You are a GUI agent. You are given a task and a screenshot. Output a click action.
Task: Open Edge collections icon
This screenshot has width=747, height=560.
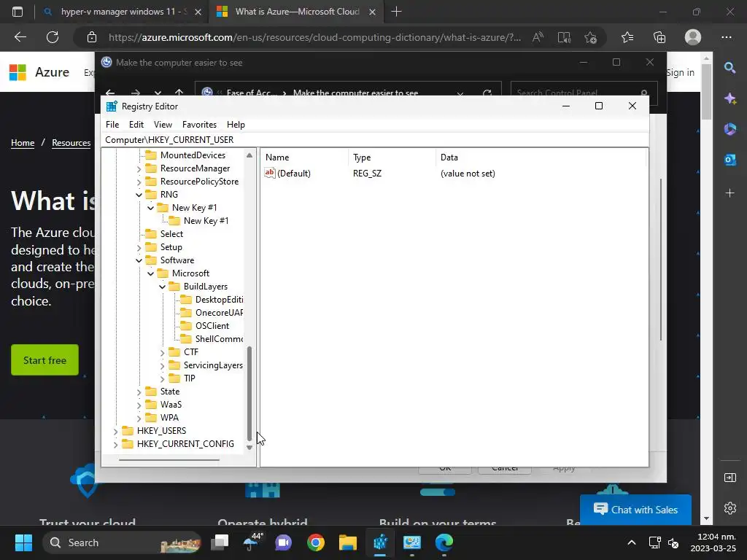point(659,37)
